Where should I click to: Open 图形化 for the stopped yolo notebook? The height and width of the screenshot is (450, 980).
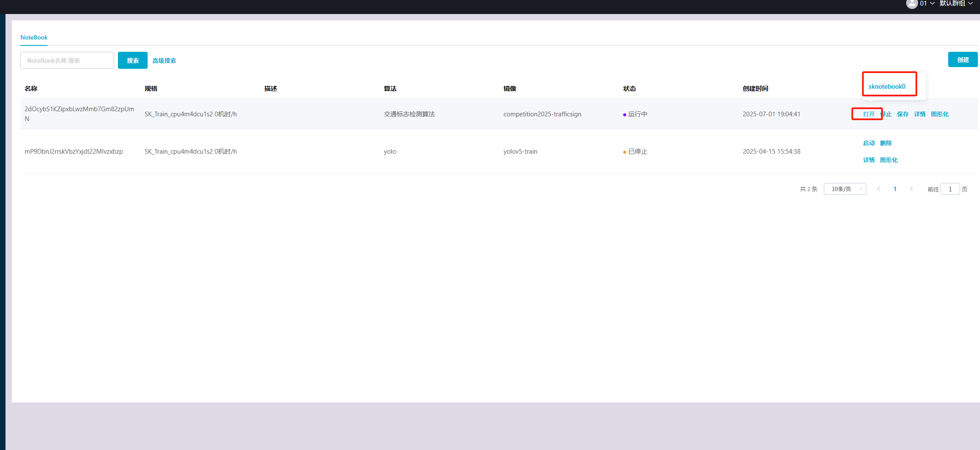[888, 160]
